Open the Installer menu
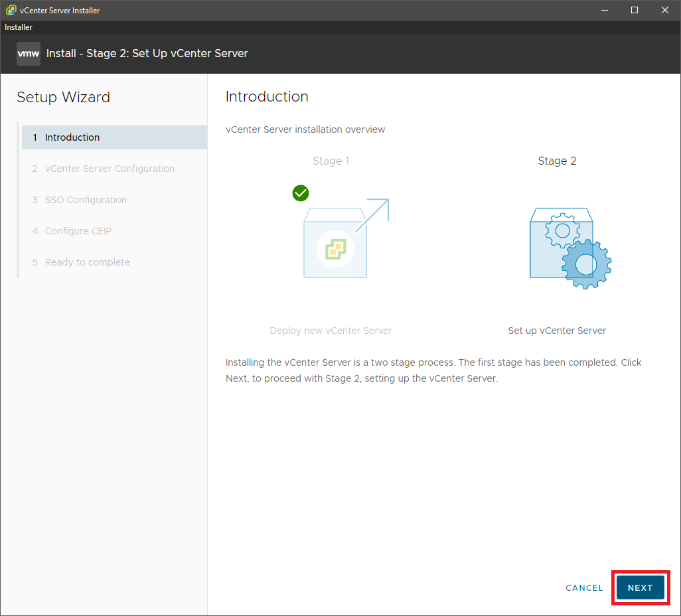Viewport: 681px width, 616px height. [x=19, y=27]
